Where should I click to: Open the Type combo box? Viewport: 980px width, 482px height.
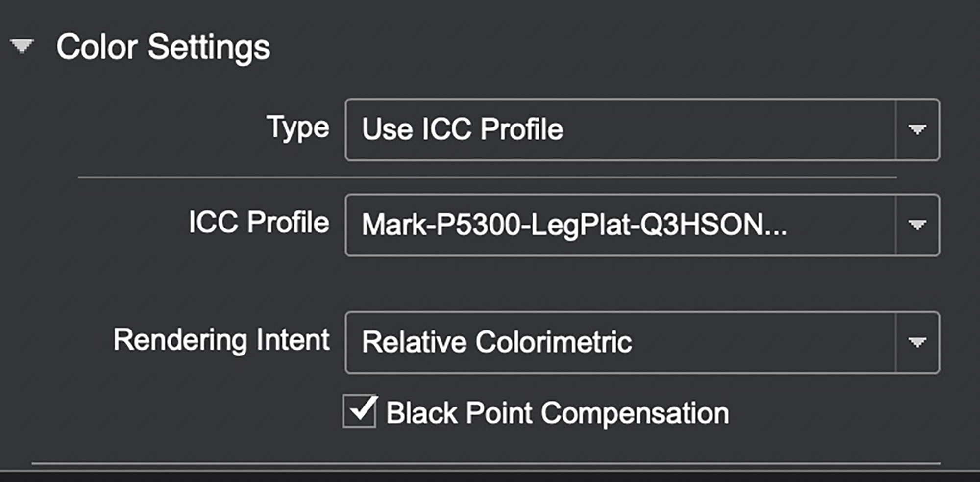(x=642, y=129)
